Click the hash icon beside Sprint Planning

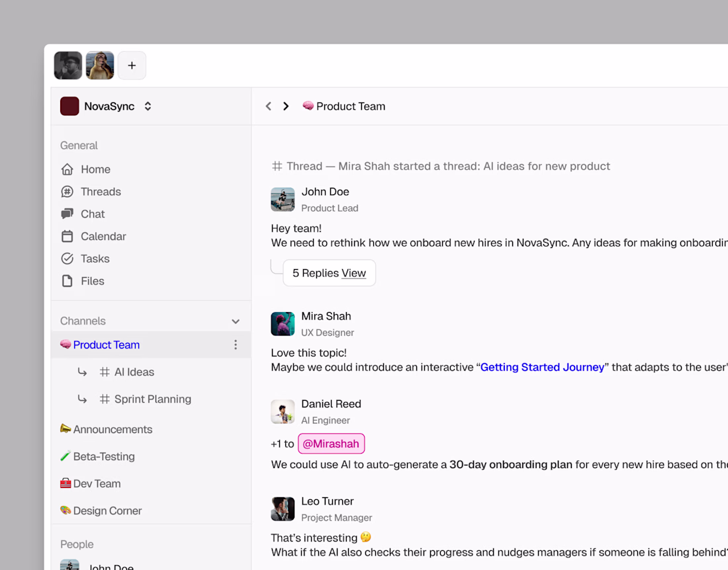pyautogui.click(x=105, y=399)
